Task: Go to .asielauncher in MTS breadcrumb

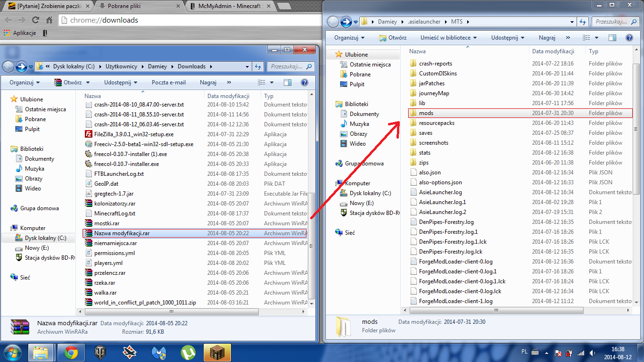Action: [x=424, y=22]
